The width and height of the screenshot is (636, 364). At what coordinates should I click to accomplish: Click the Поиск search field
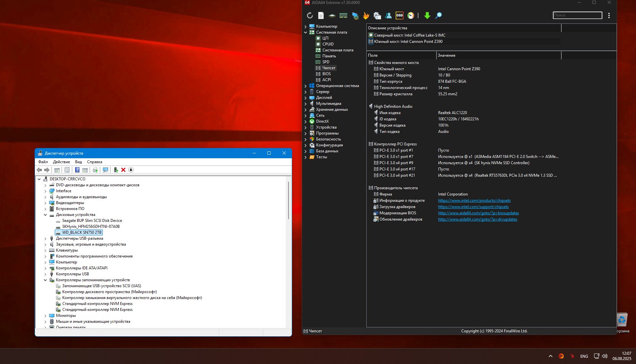point(577,15)
